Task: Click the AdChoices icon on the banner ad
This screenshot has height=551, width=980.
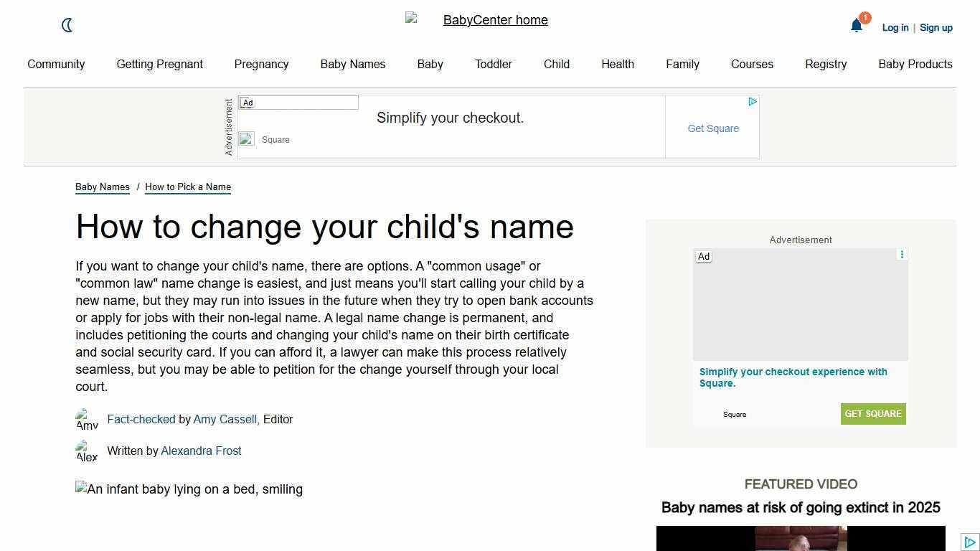Action: 752,102
